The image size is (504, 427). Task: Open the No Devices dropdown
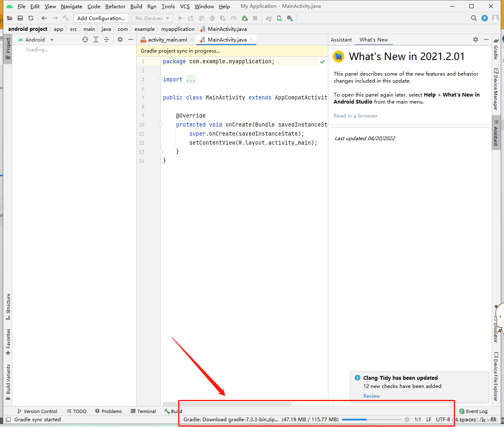click(x=152, y=18)
